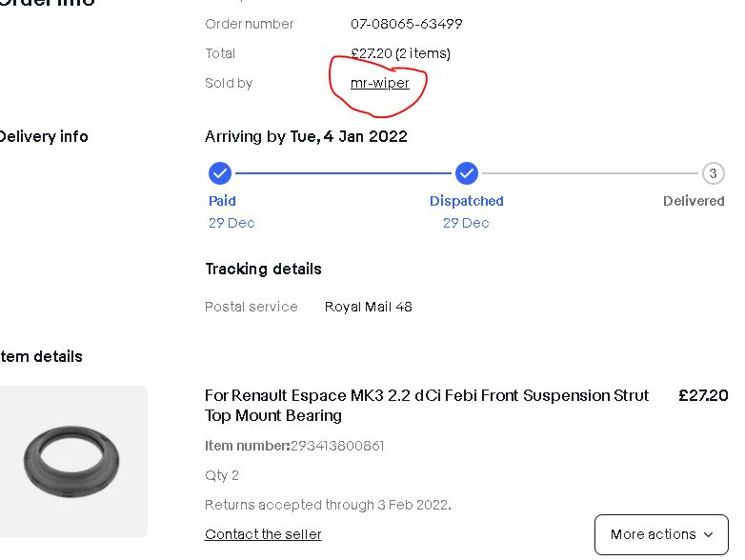Click the Contact the seller link
The height and width of the screenshot is (560, 745).
coord(263,534)
